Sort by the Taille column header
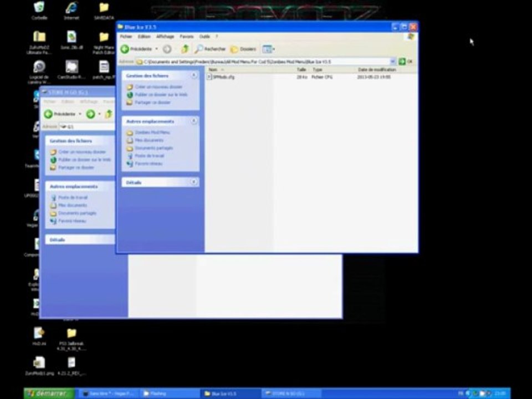 click(301, 70)
